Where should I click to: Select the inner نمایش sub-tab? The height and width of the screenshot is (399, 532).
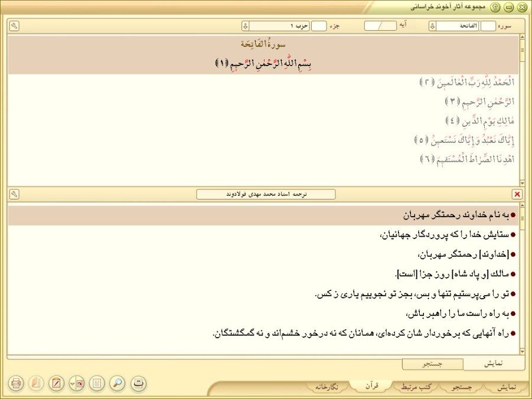(493, 364)
